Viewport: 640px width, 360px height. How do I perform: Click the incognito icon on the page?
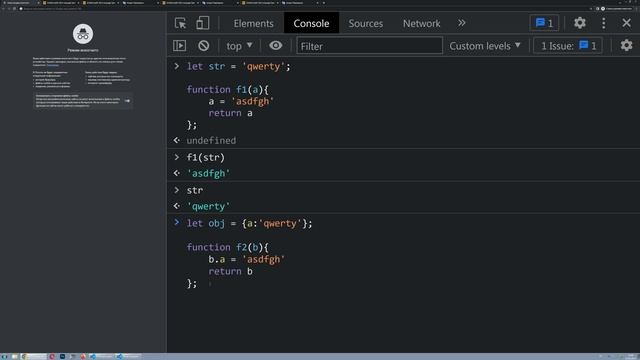pos(83,34)
